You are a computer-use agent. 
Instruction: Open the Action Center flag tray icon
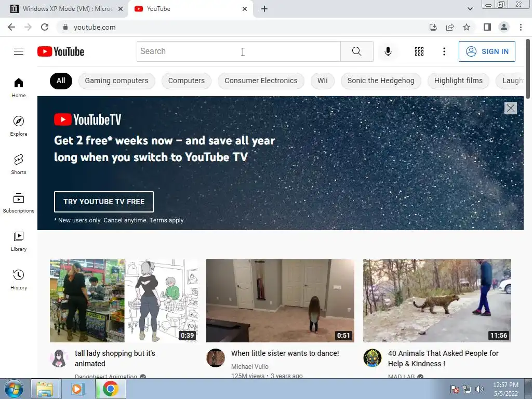click(454, 389)
